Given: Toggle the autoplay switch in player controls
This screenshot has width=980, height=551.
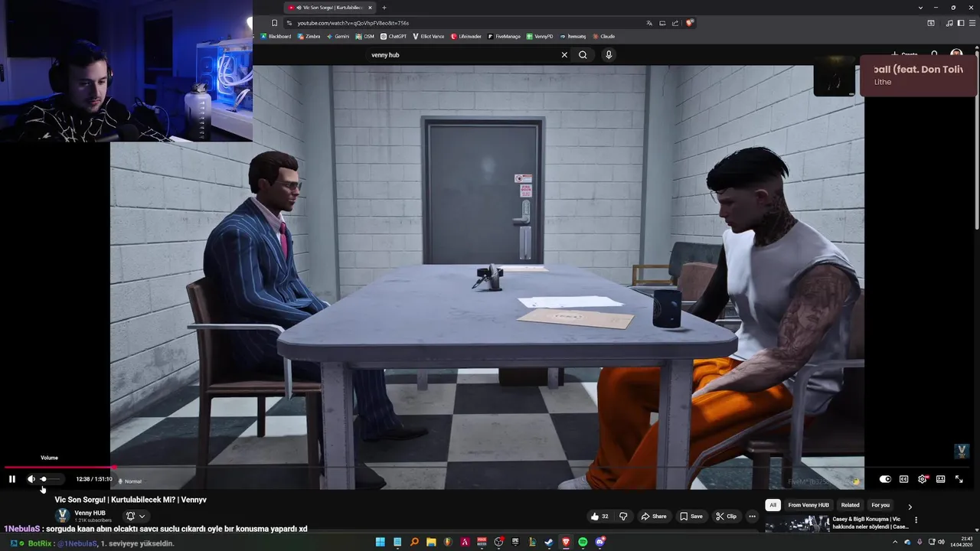Looking at the screenshot, I should (x=885, y=479).
